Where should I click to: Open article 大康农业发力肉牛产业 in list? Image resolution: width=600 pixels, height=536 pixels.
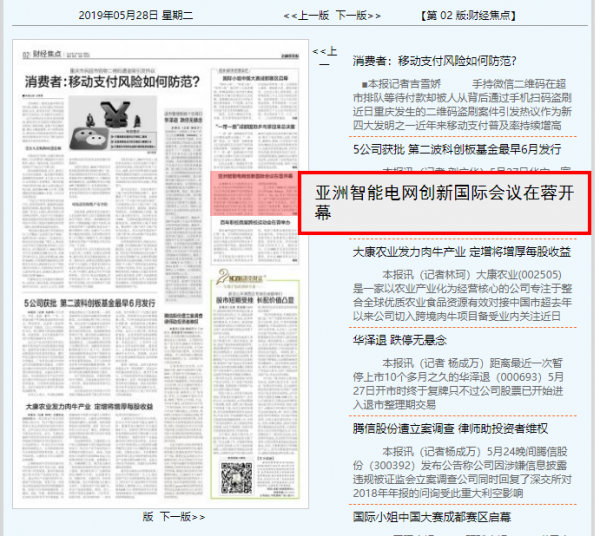click(461, 252)
